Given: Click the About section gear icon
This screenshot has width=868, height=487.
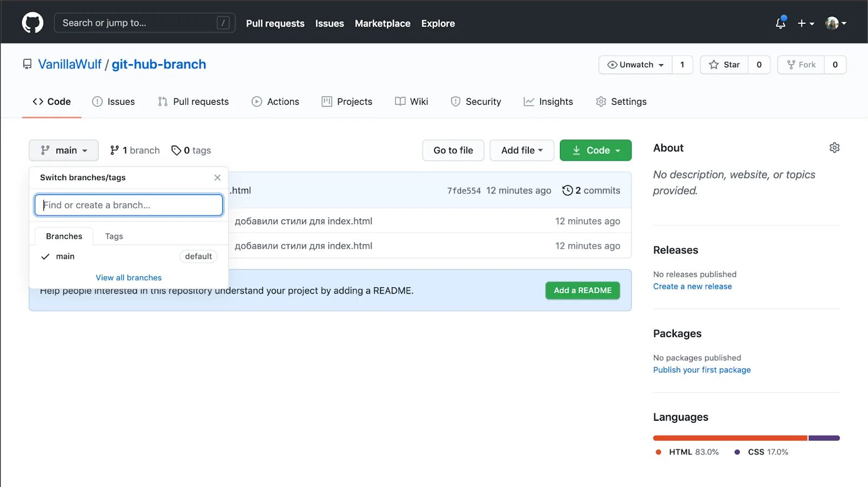Looking at the screenshot, I should coord(834,148).
